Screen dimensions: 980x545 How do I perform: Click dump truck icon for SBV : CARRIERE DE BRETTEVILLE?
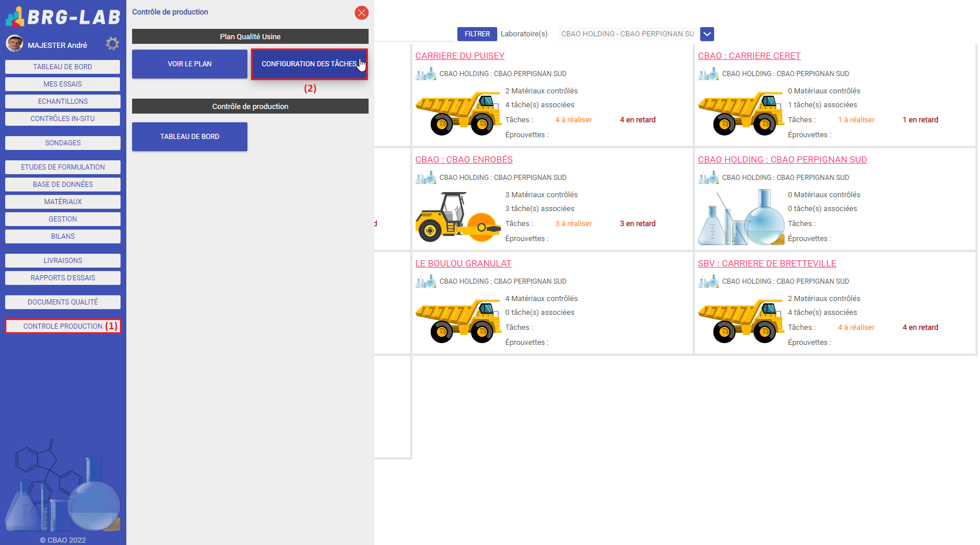point(741,321)
